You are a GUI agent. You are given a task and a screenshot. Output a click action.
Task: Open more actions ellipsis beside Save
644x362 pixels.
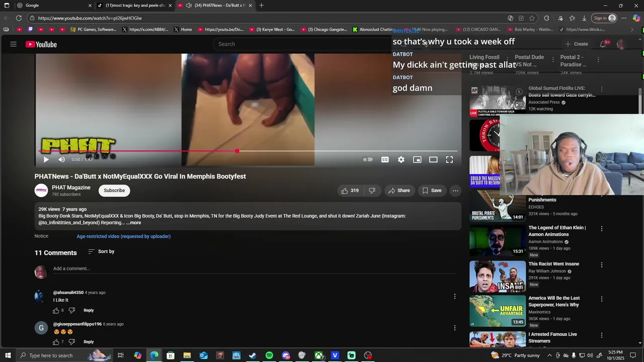(x=455, y=191)
